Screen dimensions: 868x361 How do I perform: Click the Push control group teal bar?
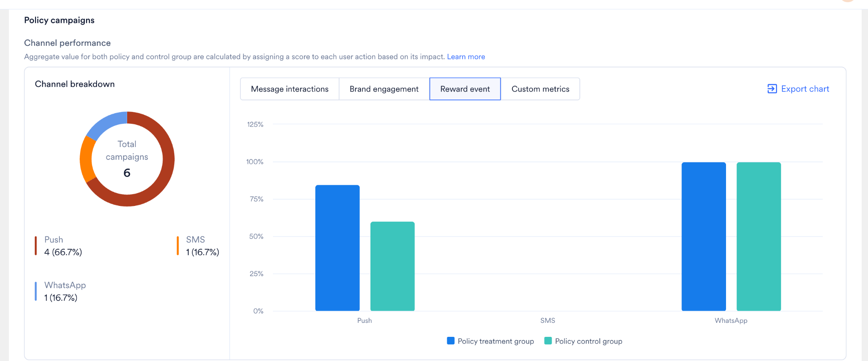pos(392,266)
